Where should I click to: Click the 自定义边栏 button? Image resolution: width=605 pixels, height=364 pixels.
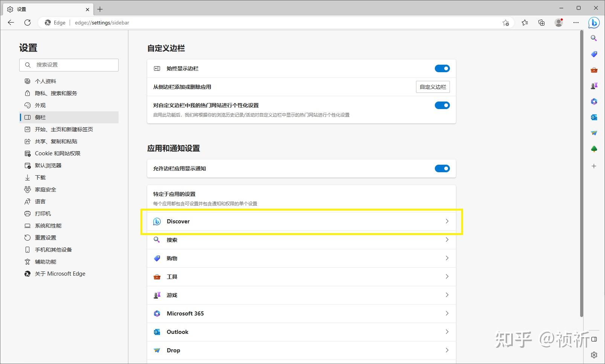432,87
